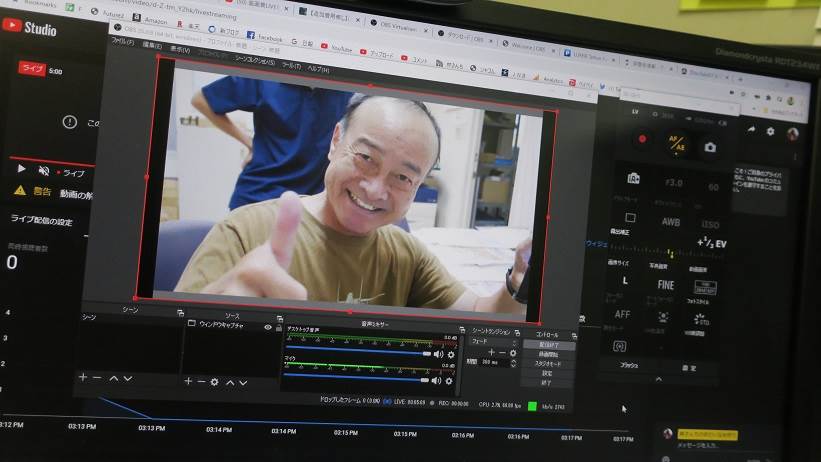Adjust transition duration stepper arrows
821x462 pixels.
click(514, 362)
